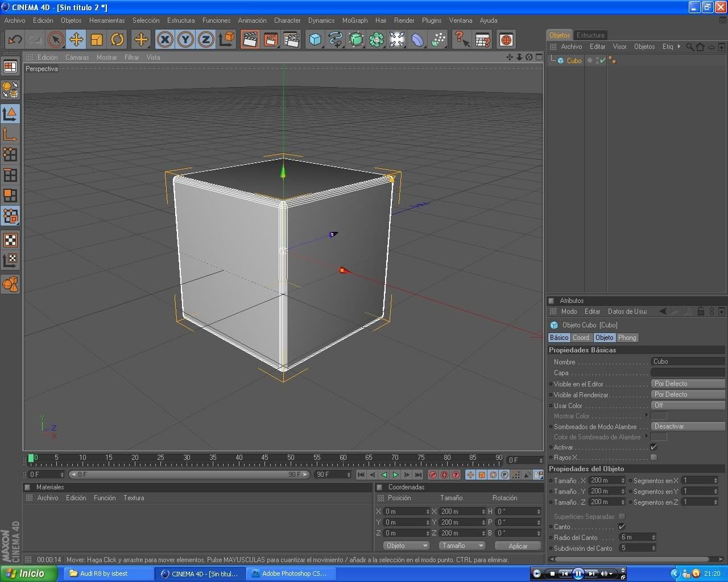Open the globe web icon in toolbar
The image size is (728, 582).
[x=506, y=39]
